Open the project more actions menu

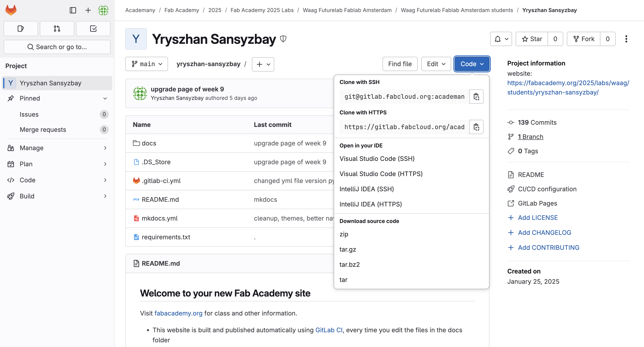626,39
